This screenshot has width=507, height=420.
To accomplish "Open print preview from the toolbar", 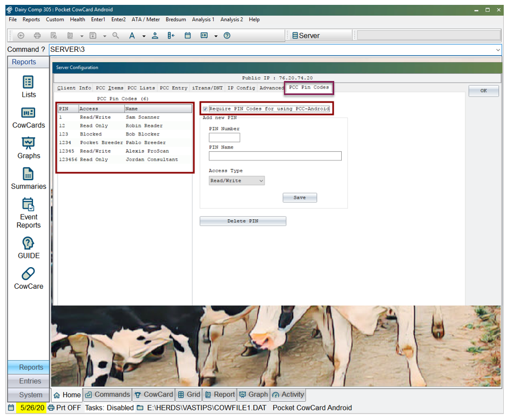I will (53, 36).
